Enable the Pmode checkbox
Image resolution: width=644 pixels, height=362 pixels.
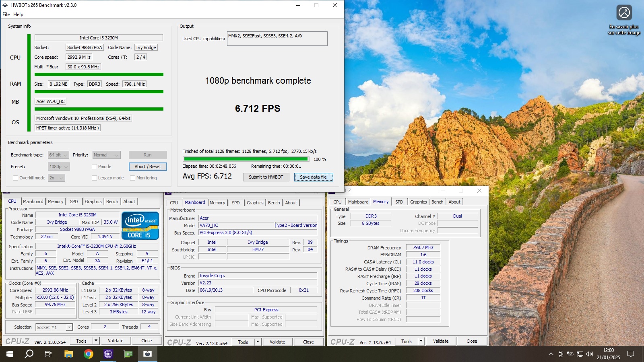click(x=94, y=167)
